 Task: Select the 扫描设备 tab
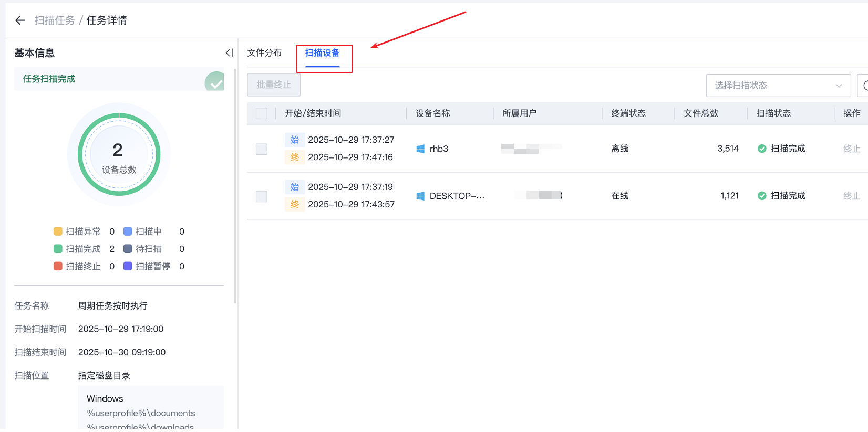tap(322, 53)
